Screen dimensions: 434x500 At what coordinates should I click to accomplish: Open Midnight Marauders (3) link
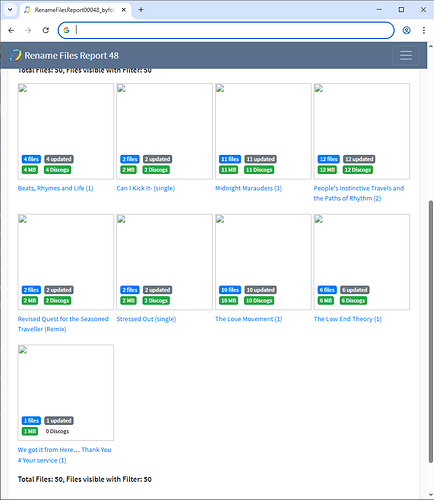click(248, 188)
